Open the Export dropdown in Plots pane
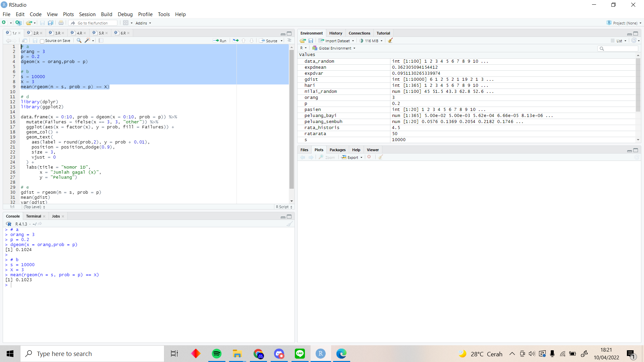The width and height of the screenshot is (644, 362). point(352,157)
